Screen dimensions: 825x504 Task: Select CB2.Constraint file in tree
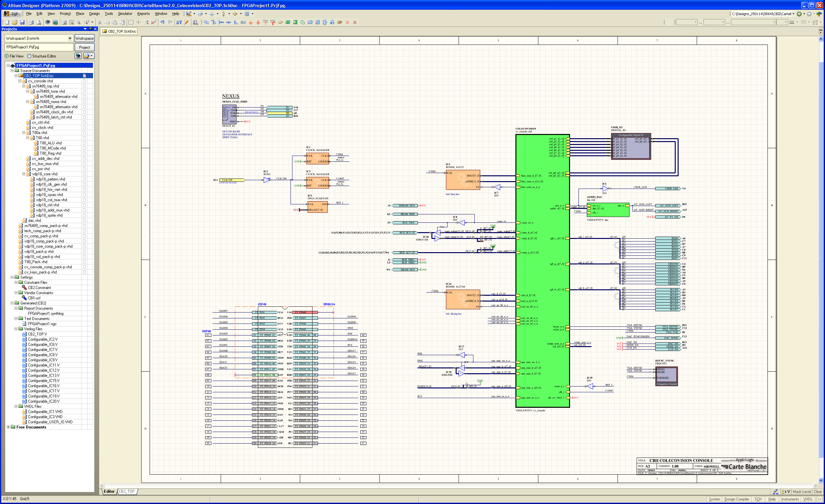pyautogui.click(x=39, y=288)
